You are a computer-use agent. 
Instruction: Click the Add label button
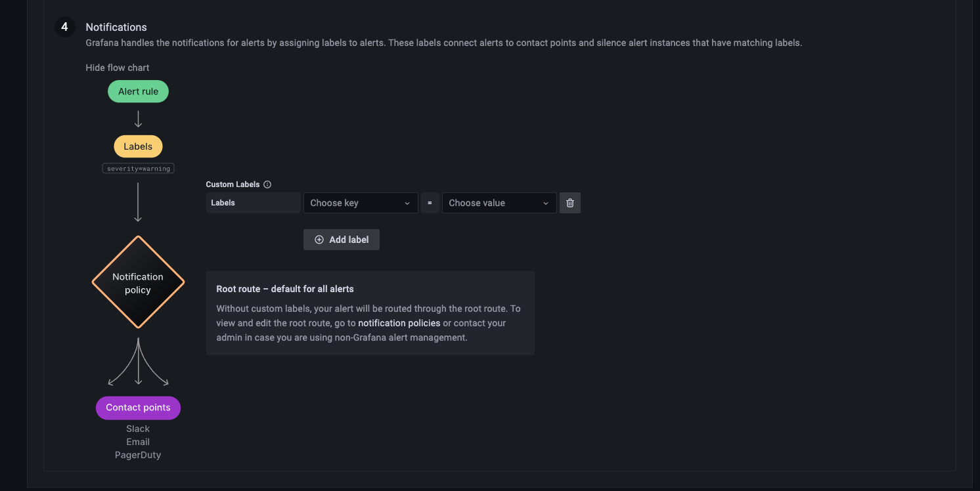coord(341,240)
